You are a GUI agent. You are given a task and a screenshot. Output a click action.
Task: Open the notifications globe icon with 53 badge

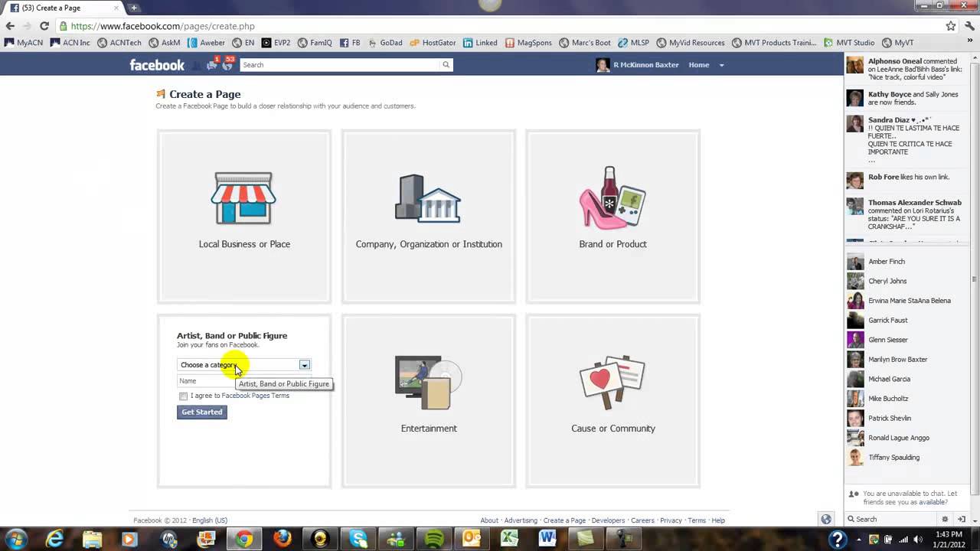click(x=227, y=65)
